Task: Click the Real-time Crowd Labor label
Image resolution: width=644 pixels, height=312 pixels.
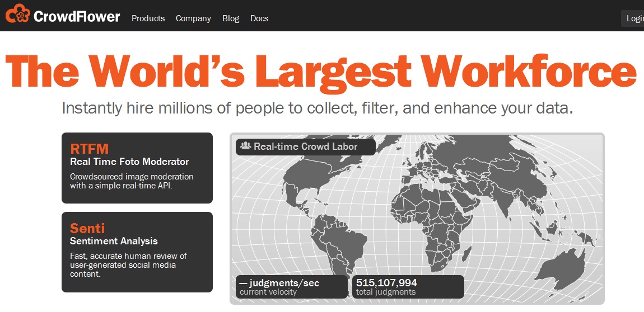Action: coord(306,146)
